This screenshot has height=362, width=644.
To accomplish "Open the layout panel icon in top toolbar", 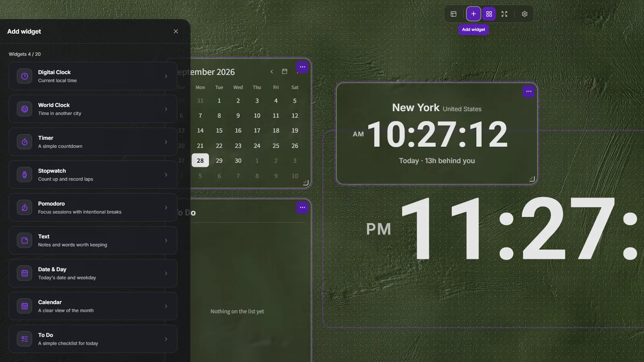I will pos(454,14).
